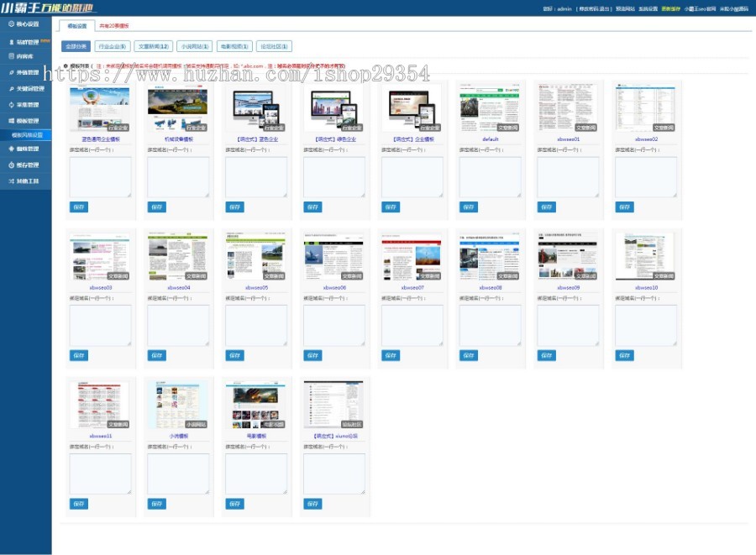Save the domain binding for xbwseo01 template
Screen dimensions: 756x555
[546, 207]
